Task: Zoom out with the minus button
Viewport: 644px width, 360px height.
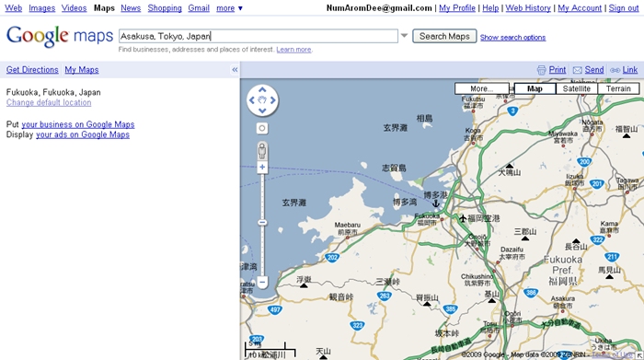Action: pos(262,282)
